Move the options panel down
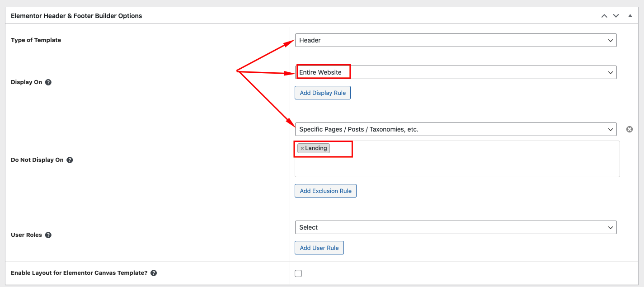644x287 pixels. (x=616, y=16)
